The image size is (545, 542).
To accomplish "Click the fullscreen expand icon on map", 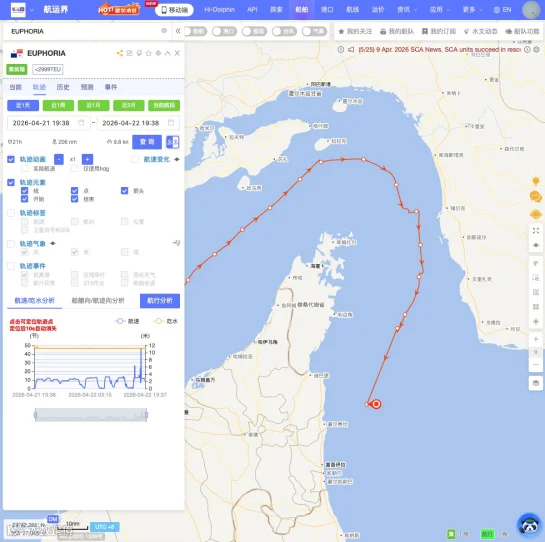I will (536, 230).
